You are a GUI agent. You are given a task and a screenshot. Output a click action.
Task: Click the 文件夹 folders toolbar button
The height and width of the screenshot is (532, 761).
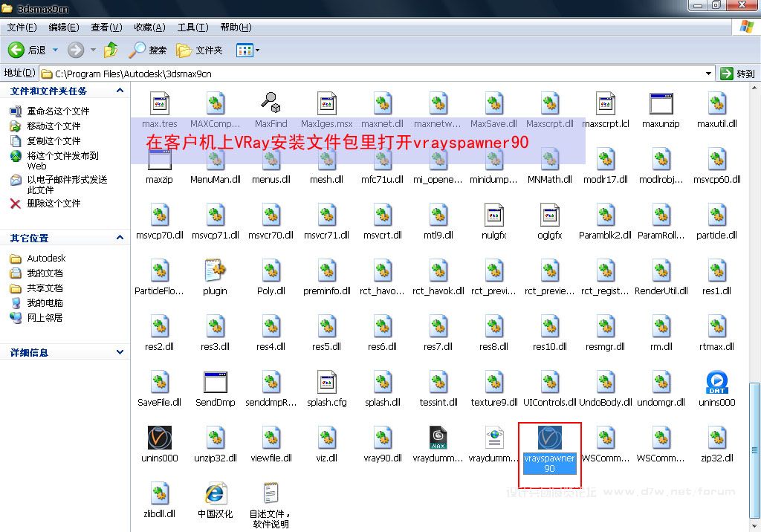(x=199, y=50)
